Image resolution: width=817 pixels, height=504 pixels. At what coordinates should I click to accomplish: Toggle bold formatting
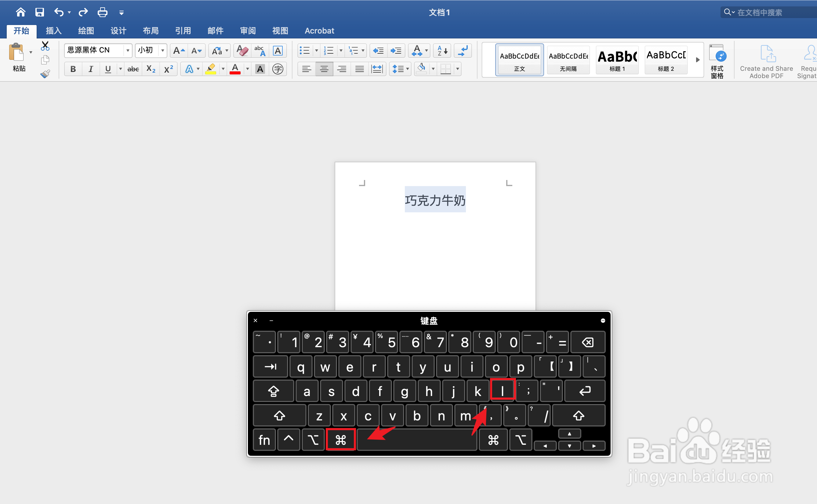[x=73, y=69]
